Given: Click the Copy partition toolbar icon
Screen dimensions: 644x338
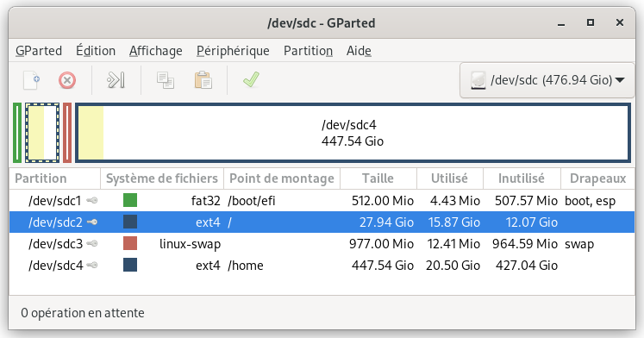Looking at the screenshot, I should [x=166, y=80].
